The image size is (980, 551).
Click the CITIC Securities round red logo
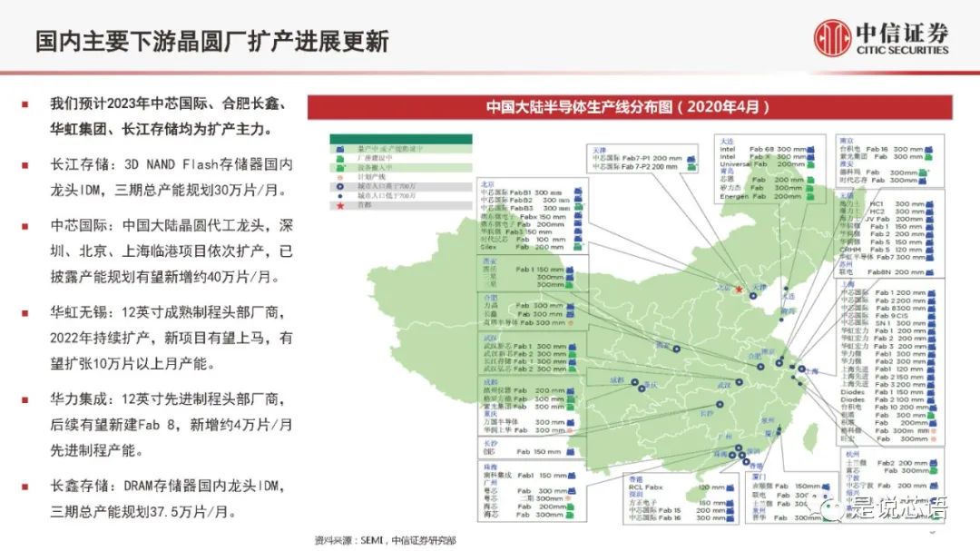[832, 37]
